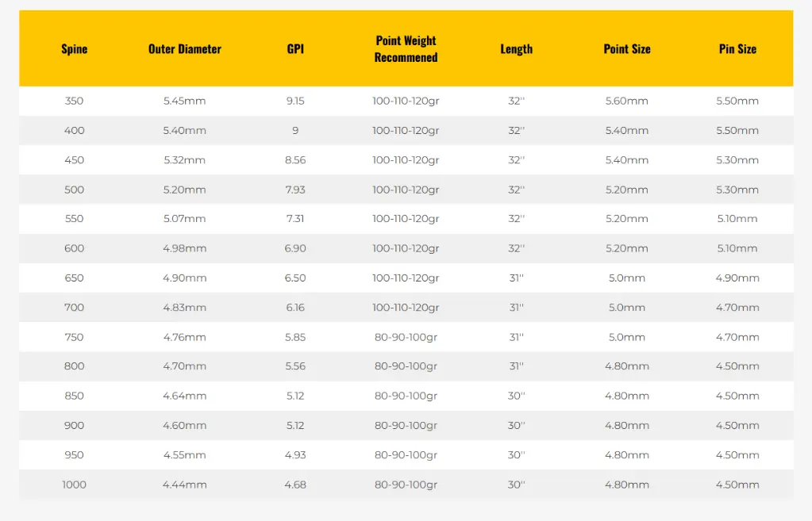Select the 650 spine row cell
The image size is (812, 521).
point(74,278)
